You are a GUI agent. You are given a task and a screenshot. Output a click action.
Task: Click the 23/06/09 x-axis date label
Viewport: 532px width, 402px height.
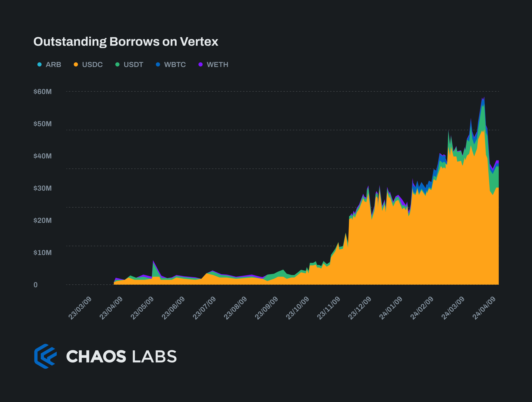173,308
